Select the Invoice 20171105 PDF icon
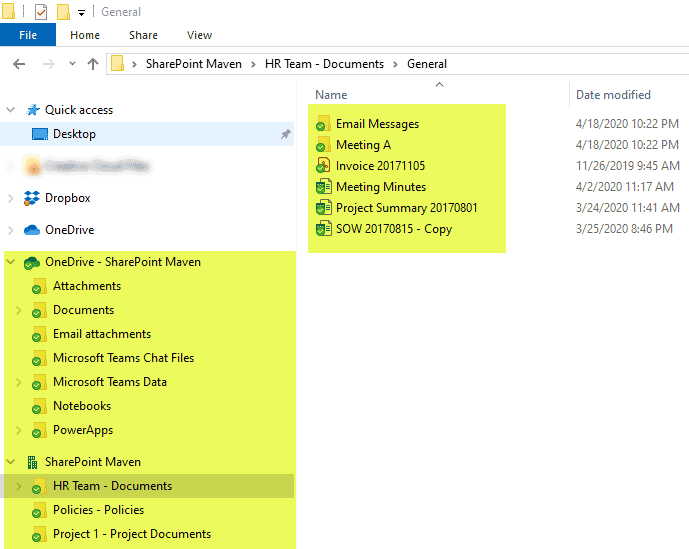689x549 pixels. click(323, 166)
